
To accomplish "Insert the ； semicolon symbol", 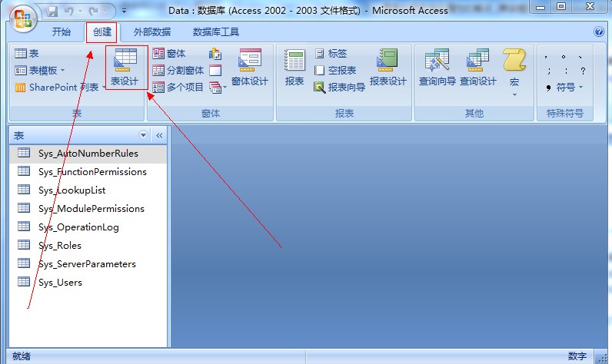I will 549,71.
